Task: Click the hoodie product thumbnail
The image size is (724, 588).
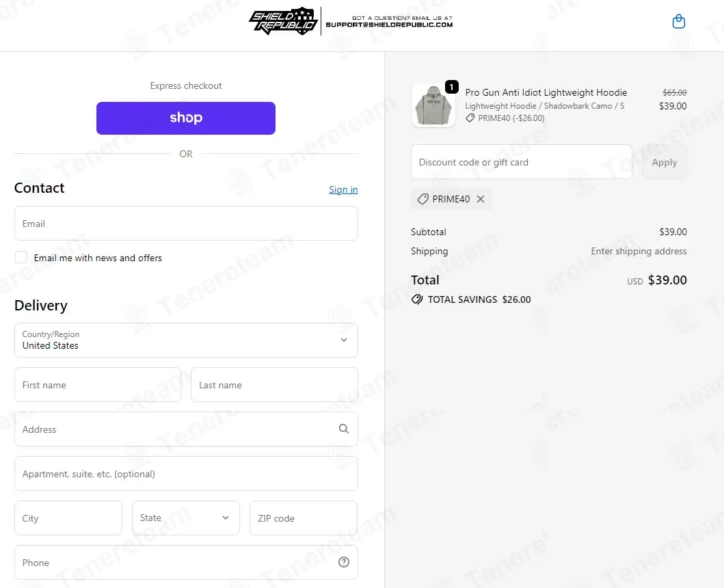Action: [433, 105]
